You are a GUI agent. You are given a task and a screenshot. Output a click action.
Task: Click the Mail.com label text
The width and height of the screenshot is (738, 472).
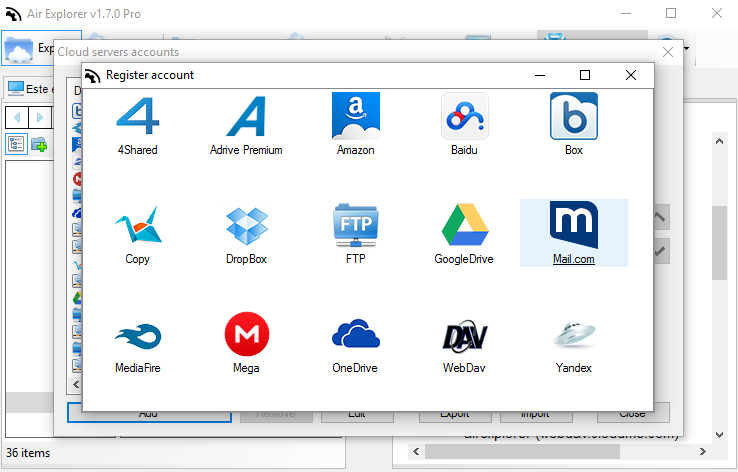click(574, 259)
